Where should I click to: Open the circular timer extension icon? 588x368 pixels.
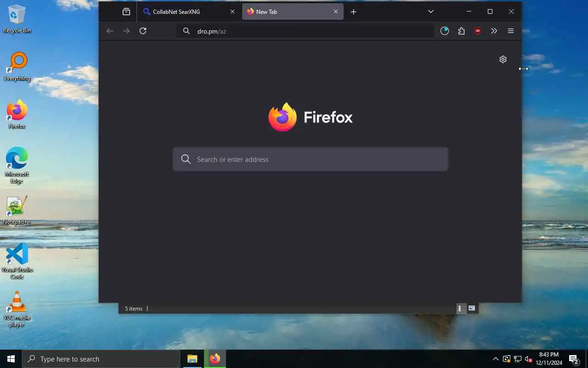[444, 31]
